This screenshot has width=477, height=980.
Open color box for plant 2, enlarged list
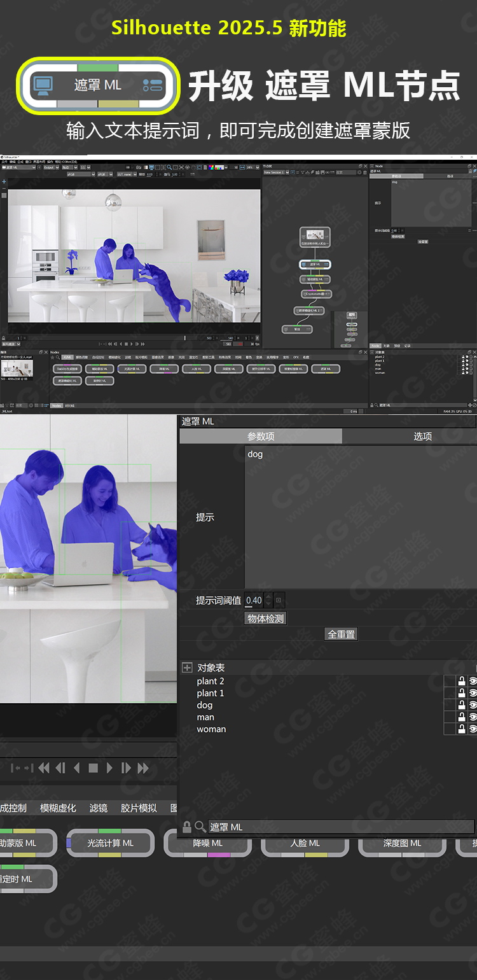tap(450, 681)
